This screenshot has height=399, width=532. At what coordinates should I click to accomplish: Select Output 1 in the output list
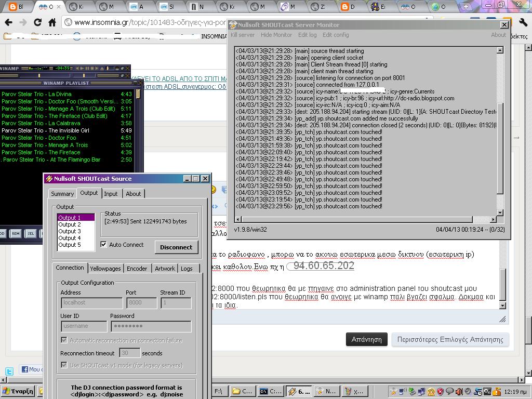pyautogui.click(x=76, y=218)
